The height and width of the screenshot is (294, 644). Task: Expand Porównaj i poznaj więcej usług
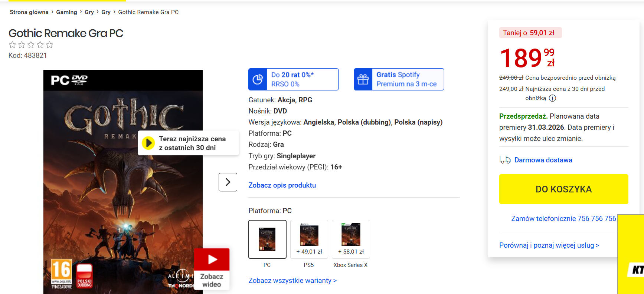(549, 245)
